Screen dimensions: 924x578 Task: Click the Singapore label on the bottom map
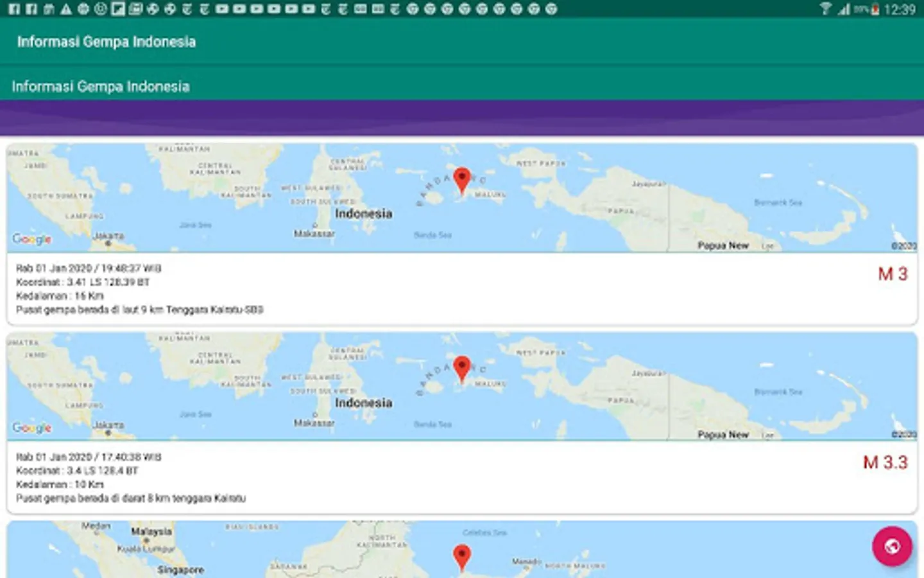pos(181,570)
